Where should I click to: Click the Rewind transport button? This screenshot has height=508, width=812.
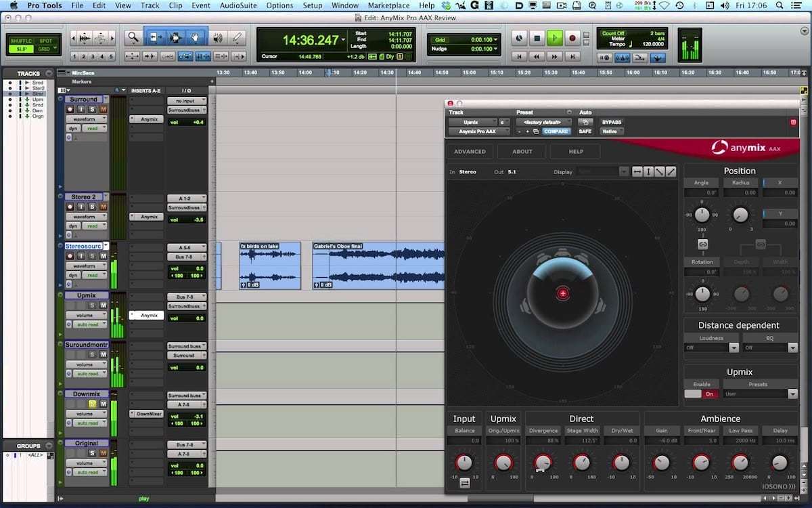click(537, 56)
